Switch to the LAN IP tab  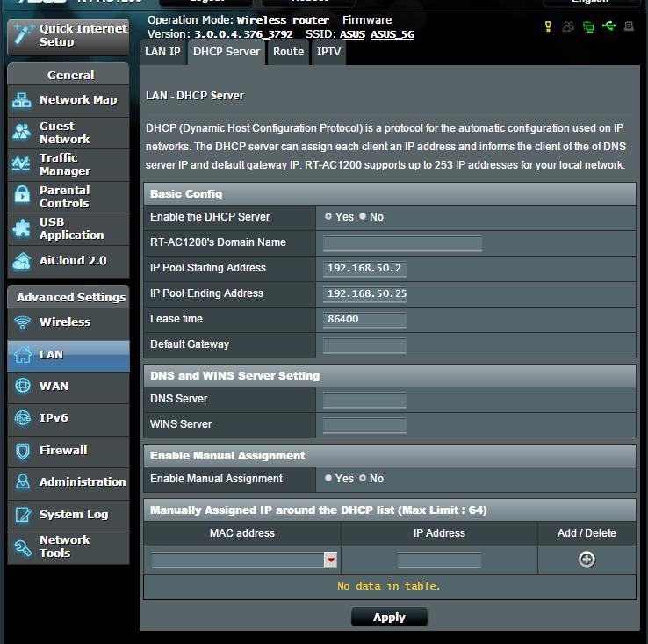(x=162, y=52)
